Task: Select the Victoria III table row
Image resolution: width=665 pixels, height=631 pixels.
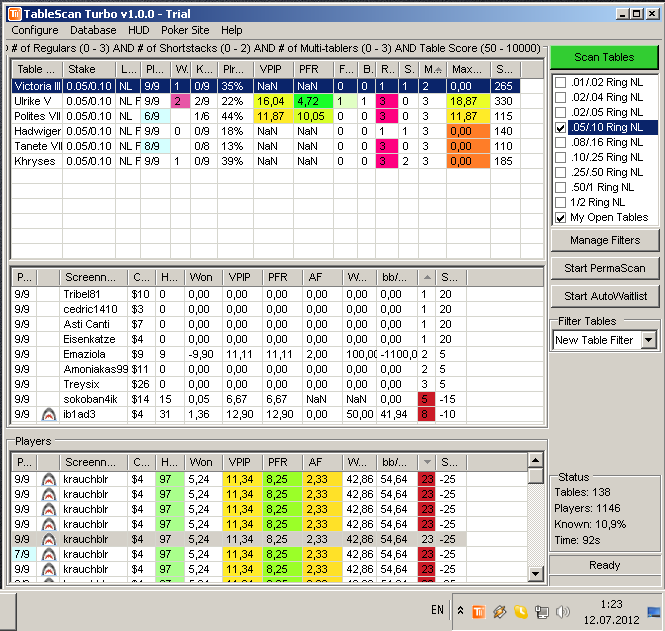Action: click(x=266, y=86)
